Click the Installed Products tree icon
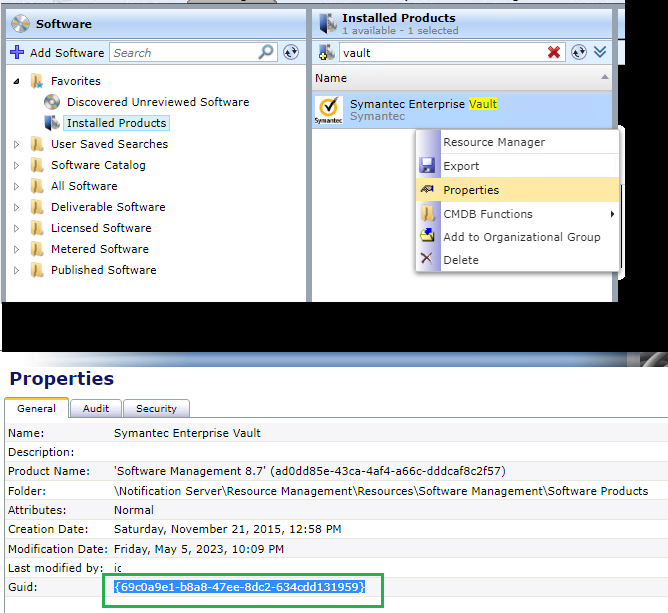 click(52, 123)
